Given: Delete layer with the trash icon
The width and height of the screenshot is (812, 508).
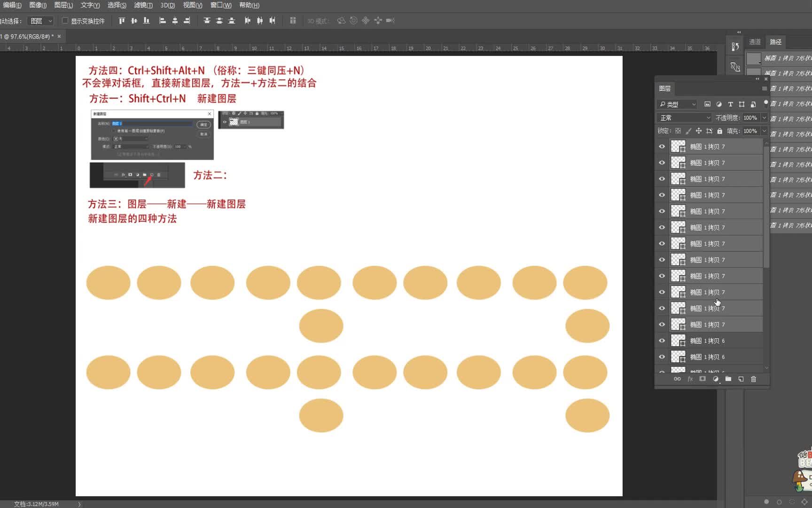Looking at the screenshot, I should 754,379.
